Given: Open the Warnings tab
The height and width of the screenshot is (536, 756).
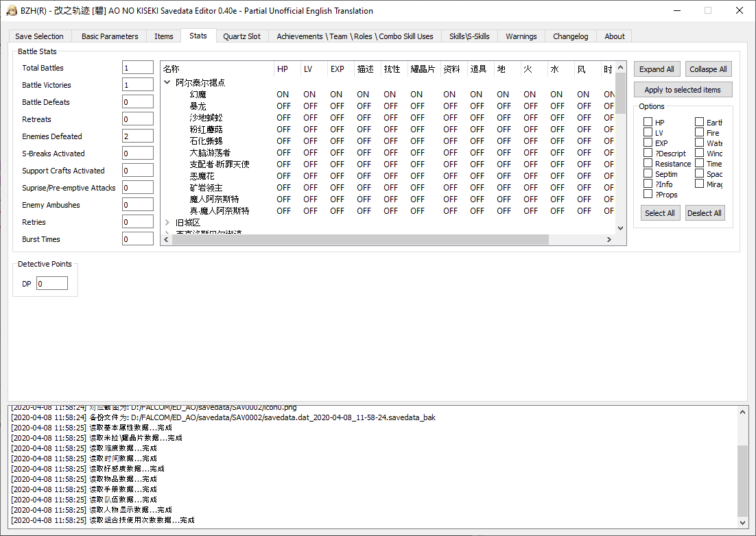Looking at the screenshot, I should [x=521, y=36].
